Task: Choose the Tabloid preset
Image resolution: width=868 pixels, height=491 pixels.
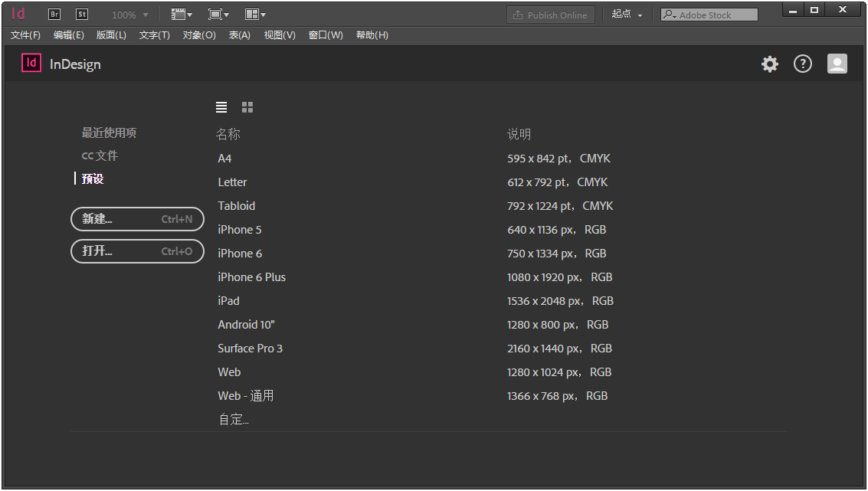Action: [x=237, y=206]
